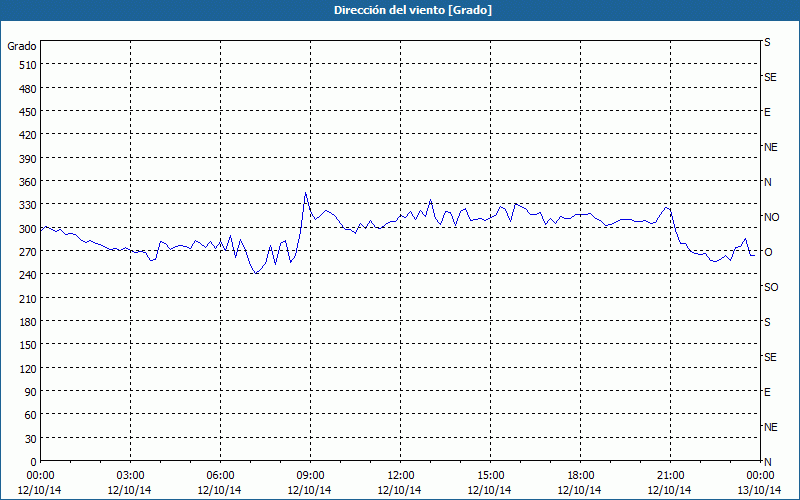
Task: Click the 360 degree axis label
Action: [x=28, y=182]
